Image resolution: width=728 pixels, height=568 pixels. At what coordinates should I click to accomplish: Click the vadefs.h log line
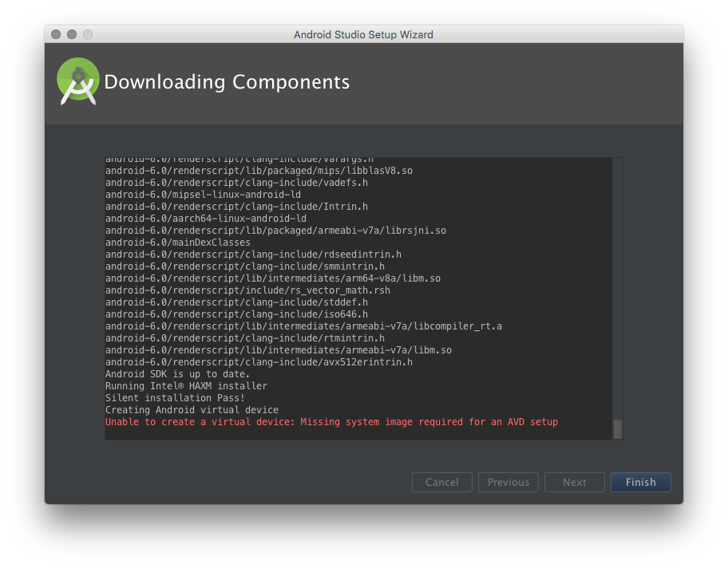coord(236,183)
